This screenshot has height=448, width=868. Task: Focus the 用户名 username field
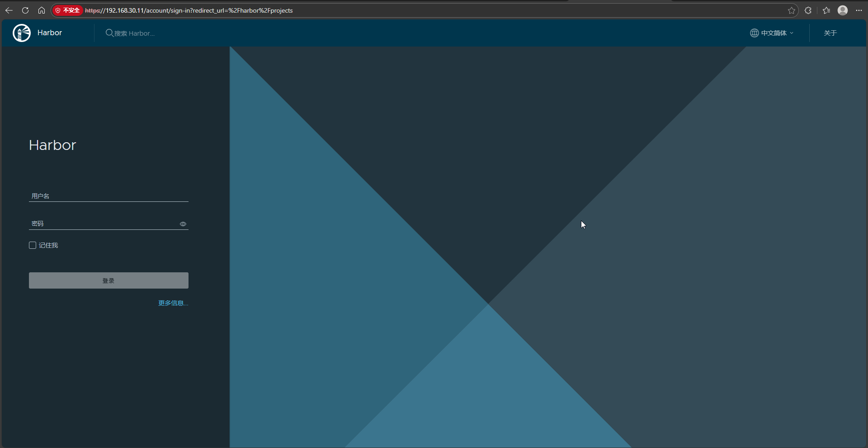(x=108, y=196)
